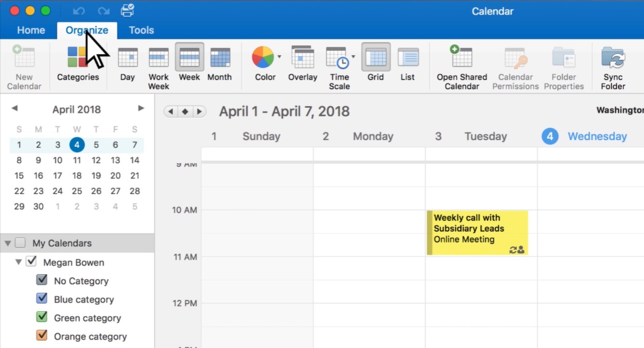Disable the Blue category calendar

point(41,298)
